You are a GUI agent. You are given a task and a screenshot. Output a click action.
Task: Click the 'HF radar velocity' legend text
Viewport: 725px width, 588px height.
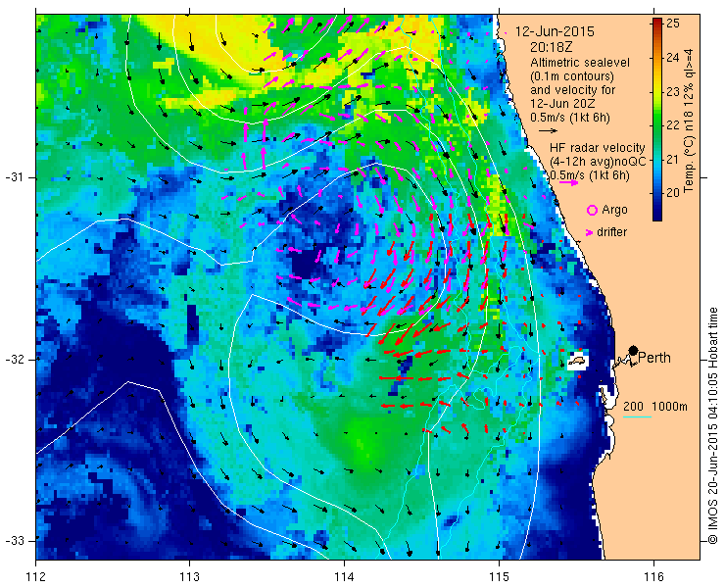(598, 148)
